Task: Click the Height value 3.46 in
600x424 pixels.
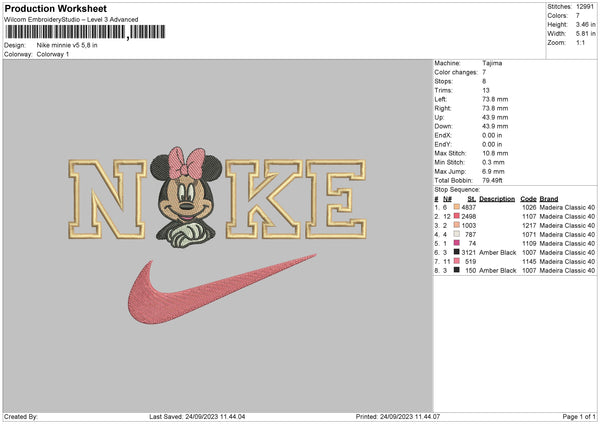Action: pyautogui.click(x=585, y=24)
